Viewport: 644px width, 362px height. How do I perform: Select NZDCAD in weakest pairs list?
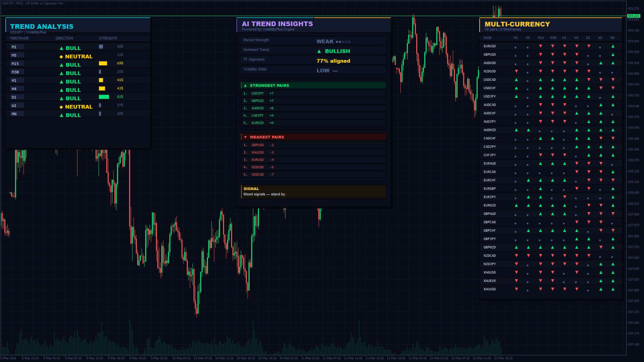[257, 175]
